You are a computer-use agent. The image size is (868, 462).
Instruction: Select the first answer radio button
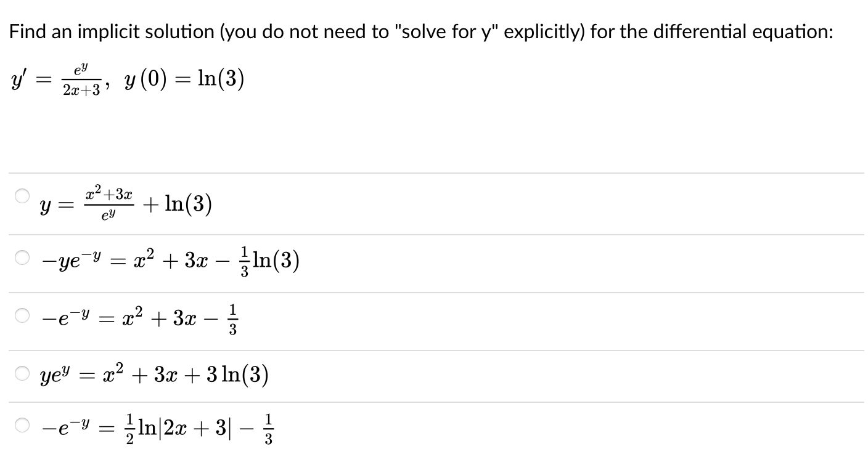[x=21, y=195]
